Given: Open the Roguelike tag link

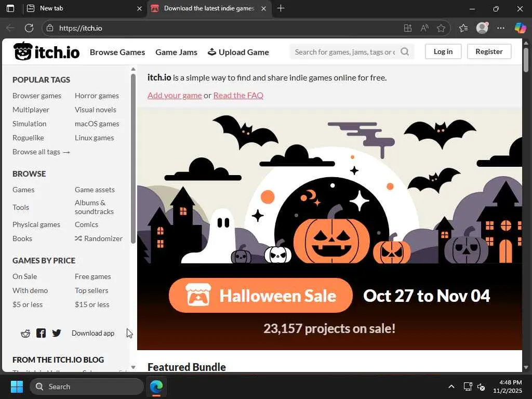Looking at the screenshot, I should [x=28, y=138].
